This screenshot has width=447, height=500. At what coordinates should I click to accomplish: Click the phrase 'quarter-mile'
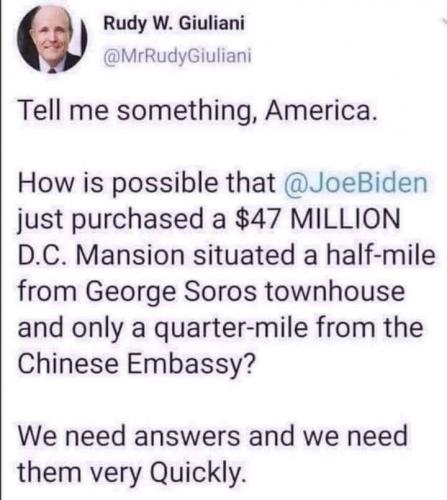(x=230, y=329)
